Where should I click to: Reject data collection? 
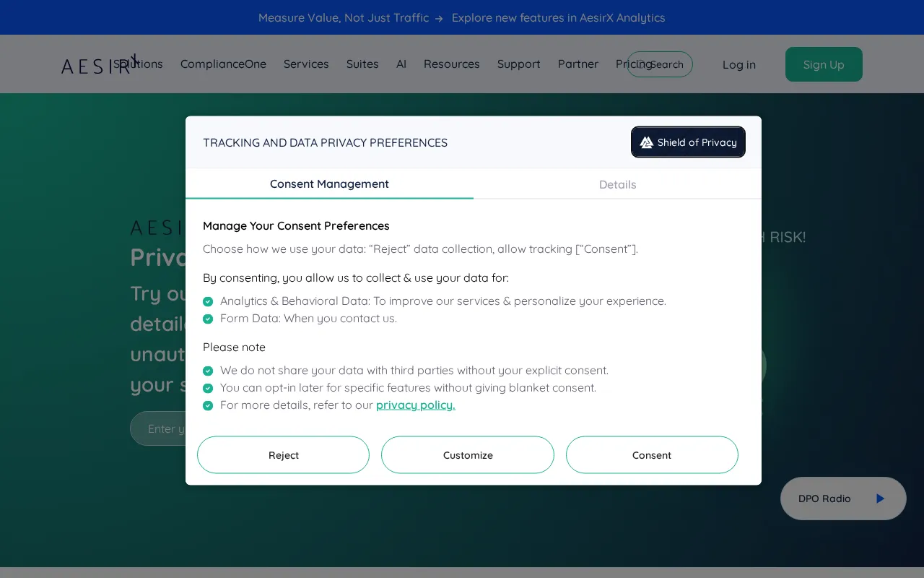(283, 455)
